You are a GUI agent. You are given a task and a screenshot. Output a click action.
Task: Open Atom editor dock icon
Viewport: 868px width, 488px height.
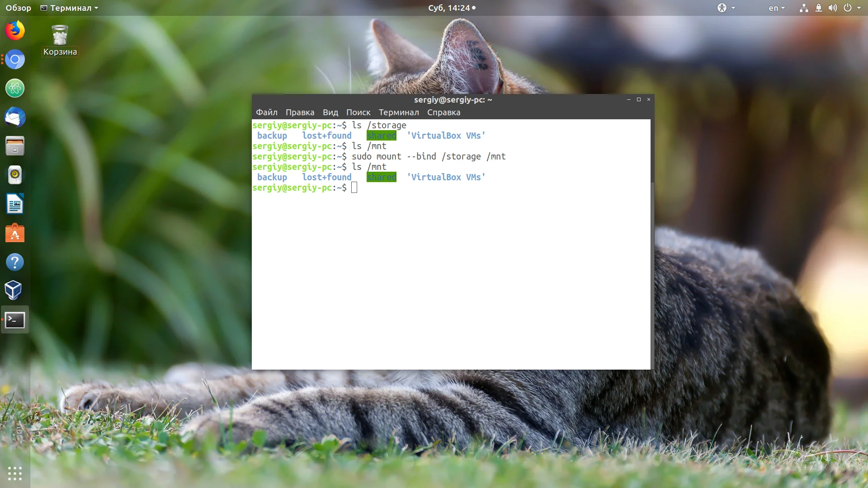coord(15,88)
